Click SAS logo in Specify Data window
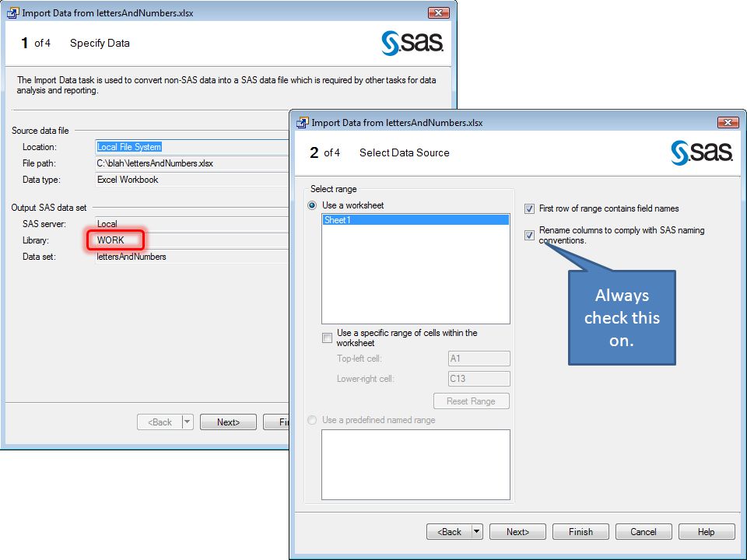747x560 pixels. [x=412, y=44]
